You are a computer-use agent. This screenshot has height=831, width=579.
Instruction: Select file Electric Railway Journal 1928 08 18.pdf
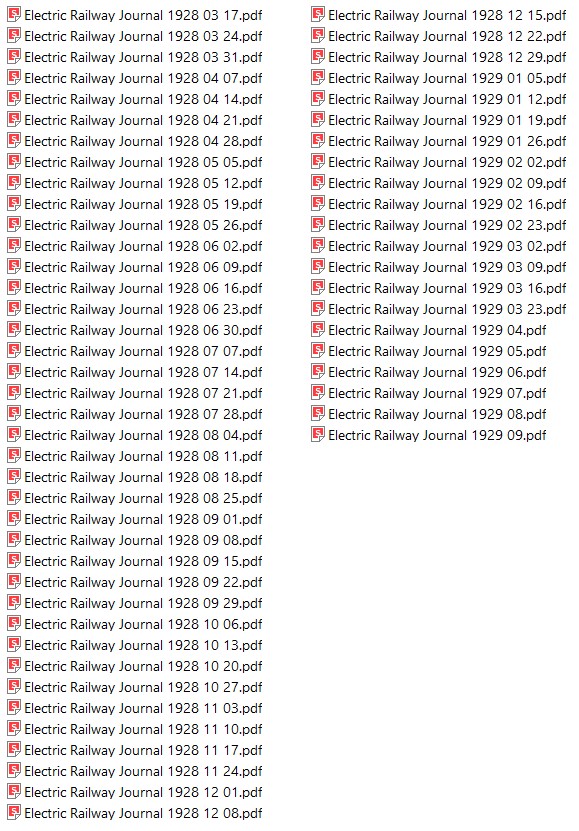(135, 477)
